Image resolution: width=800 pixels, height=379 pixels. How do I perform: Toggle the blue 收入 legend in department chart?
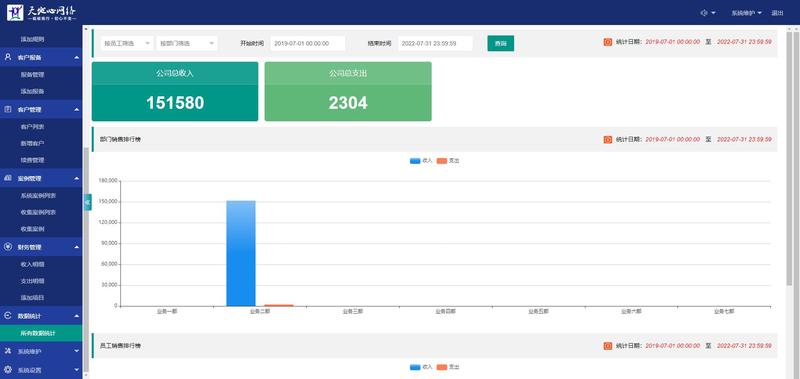421,161
